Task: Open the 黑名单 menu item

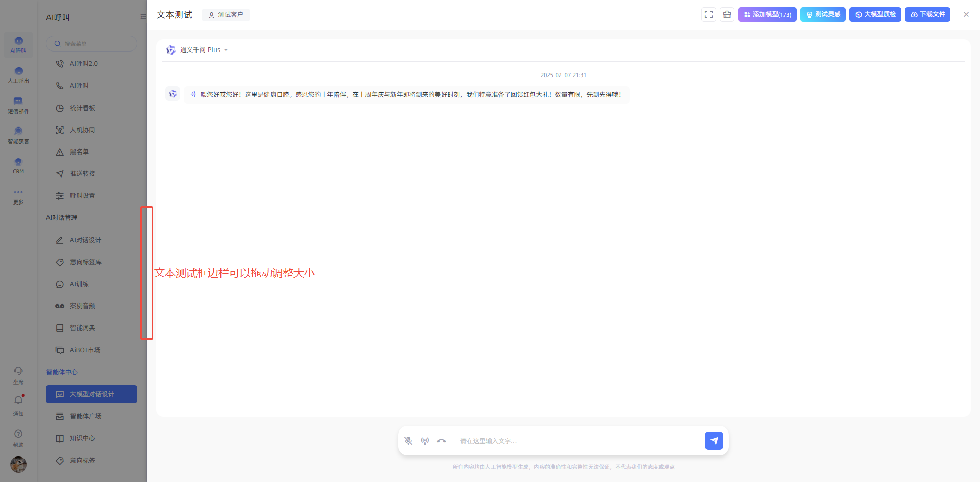Action: pos(91,152)
